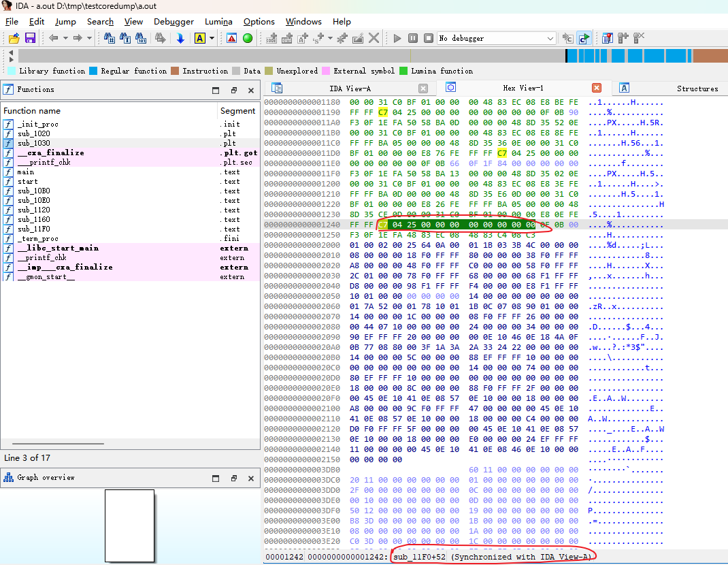Click the green circle toolbar icon

(x=248, y=38)
